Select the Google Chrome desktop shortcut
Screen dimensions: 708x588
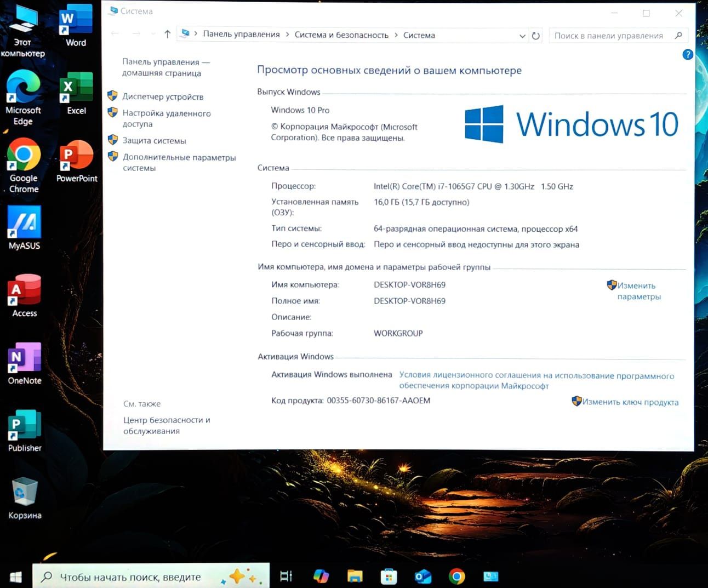pos(24,165)
